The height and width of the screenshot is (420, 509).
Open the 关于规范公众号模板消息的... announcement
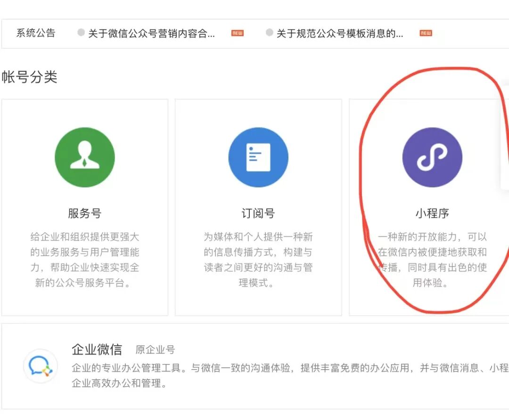[x=339, y=33]
